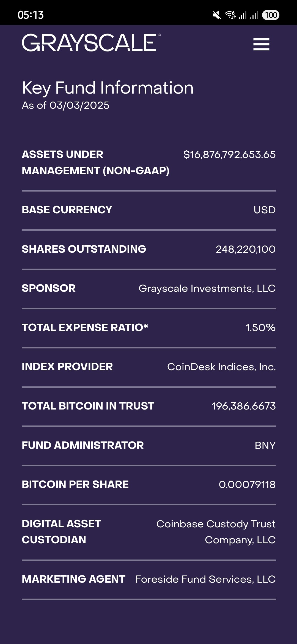Image resolution: width=297 pixels, height=644 pixels.
Task: Tap Foreside Fund Services marketing agent
Action: pyautogui.click(x=205, y=579)
